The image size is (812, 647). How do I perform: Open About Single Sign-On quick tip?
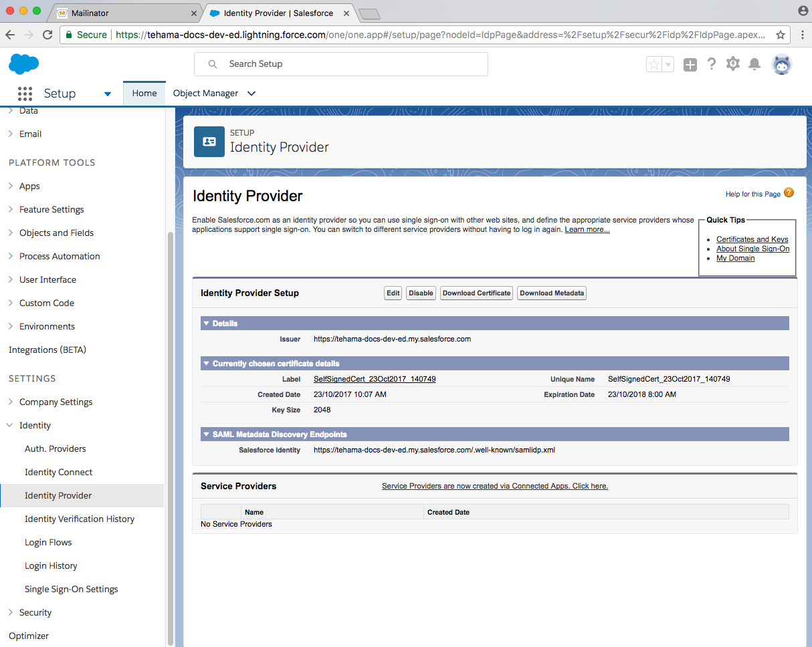tap(753, 249)
